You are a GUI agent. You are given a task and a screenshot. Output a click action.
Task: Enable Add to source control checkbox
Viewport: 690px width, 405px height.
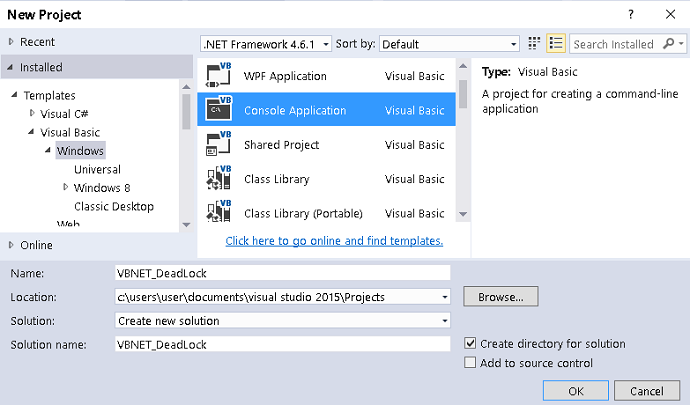point(470,363)
